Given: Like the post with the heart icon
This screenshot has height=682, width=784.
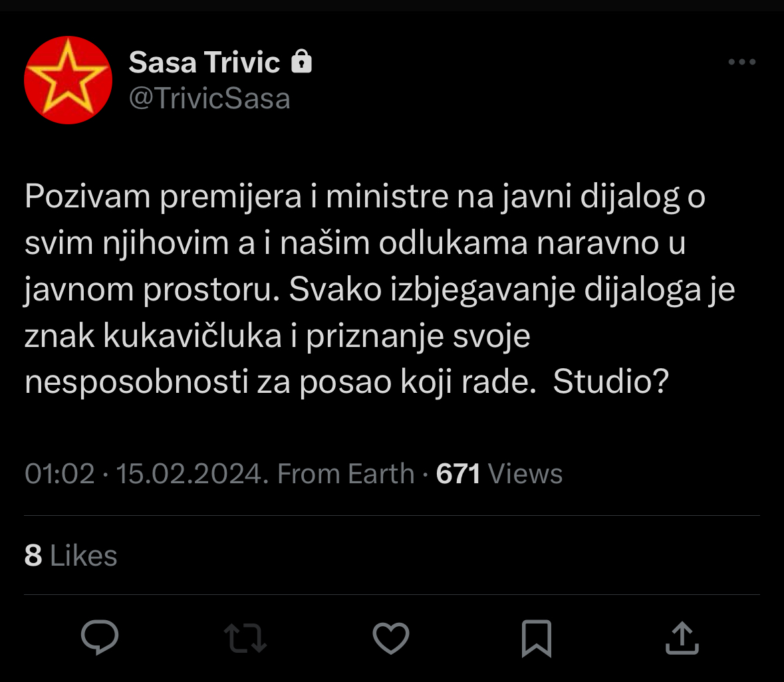Looking at the screenshot, I should pos(390,637).
